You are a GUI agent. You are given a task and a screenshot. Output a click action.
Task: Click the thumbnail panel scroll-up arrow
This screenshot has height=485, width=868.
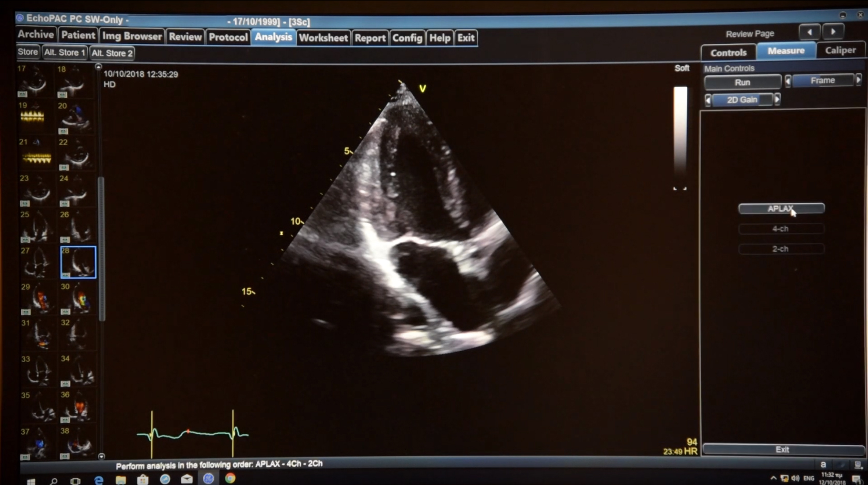[98, 66]
